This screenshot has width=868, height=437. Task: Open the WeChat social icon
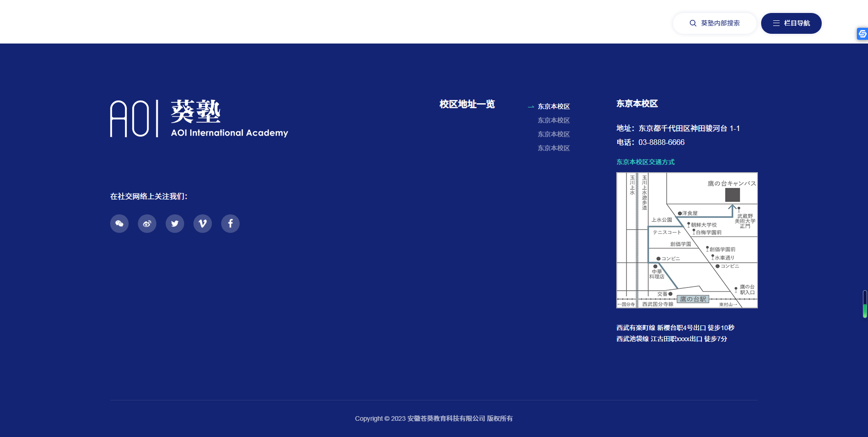tap(119, 224)
